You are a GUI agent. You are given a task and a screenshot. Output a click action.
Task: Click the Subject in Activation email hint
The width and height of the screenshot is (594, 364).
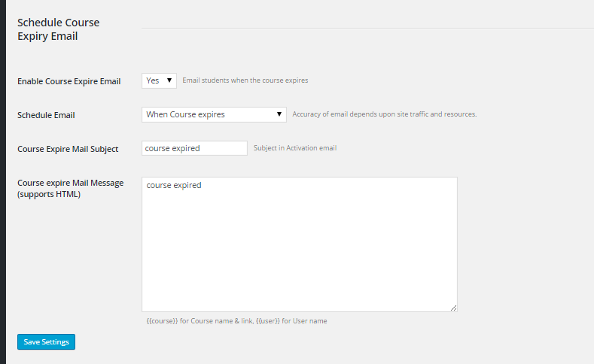coord(295,148)
